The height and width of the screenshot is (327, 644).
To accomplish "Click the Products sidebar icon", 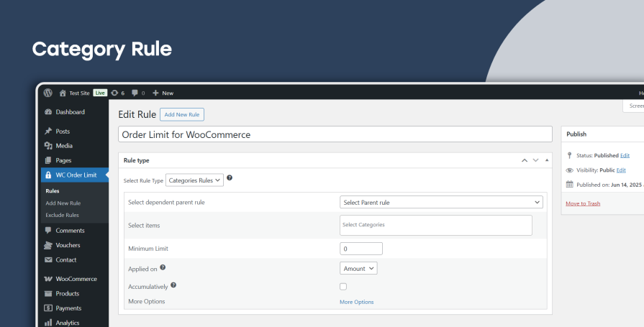I will point(48,294).
